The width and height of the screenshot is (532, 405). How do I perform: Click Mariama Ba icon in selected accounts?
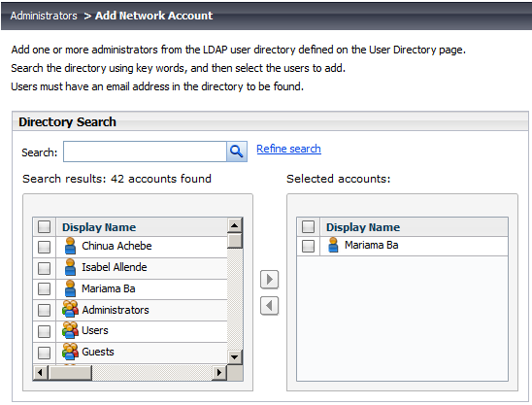(333, 245)
